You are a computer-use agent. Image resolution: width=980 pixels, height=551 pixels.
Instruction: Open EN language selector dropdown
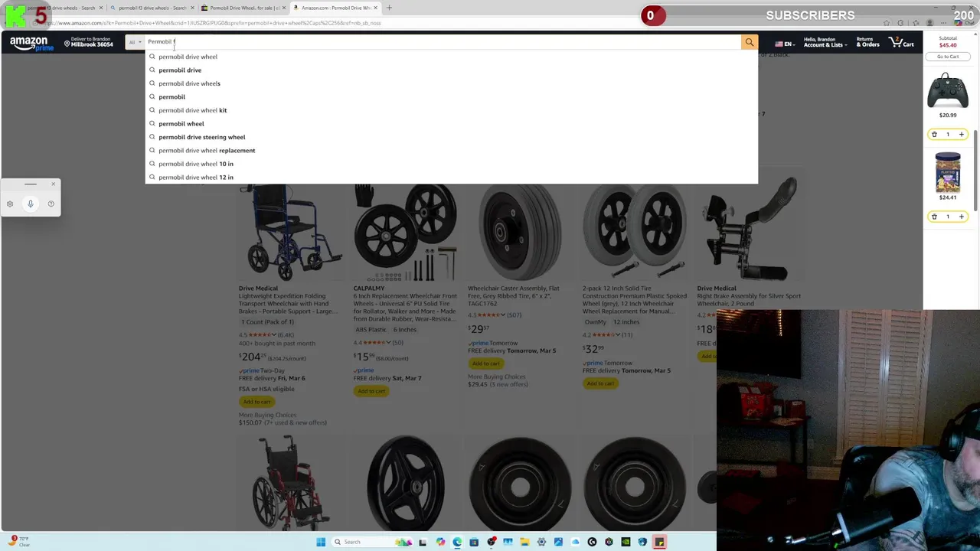[784, 44]
